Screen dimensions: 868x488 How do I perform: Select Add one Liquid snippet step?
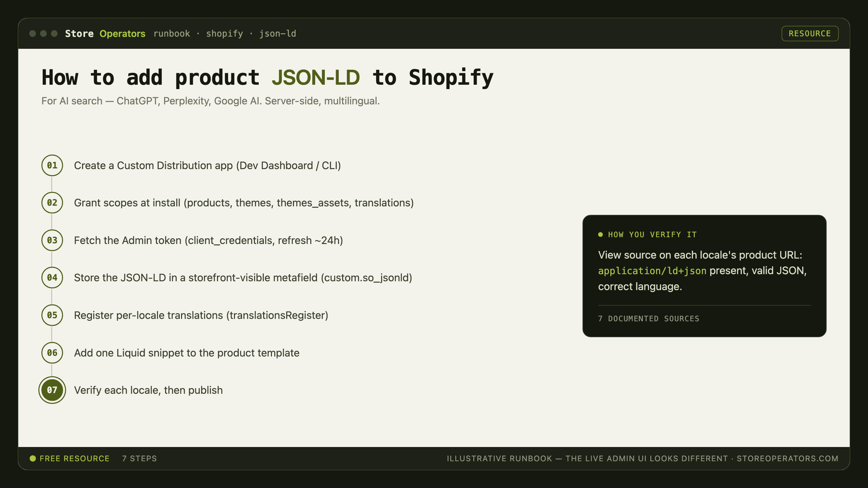click(187, 353)
